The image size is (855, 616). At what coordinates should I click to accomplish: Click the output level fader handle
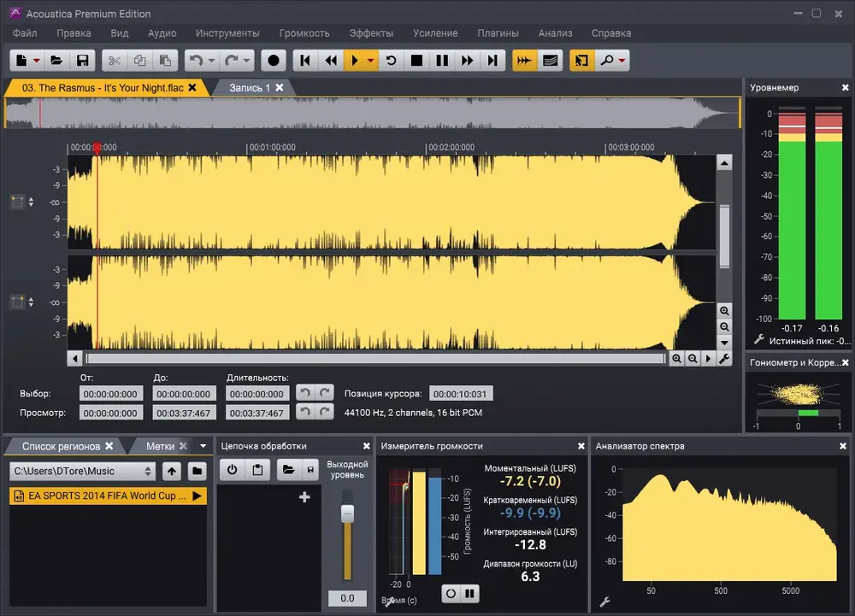point(347,513)
